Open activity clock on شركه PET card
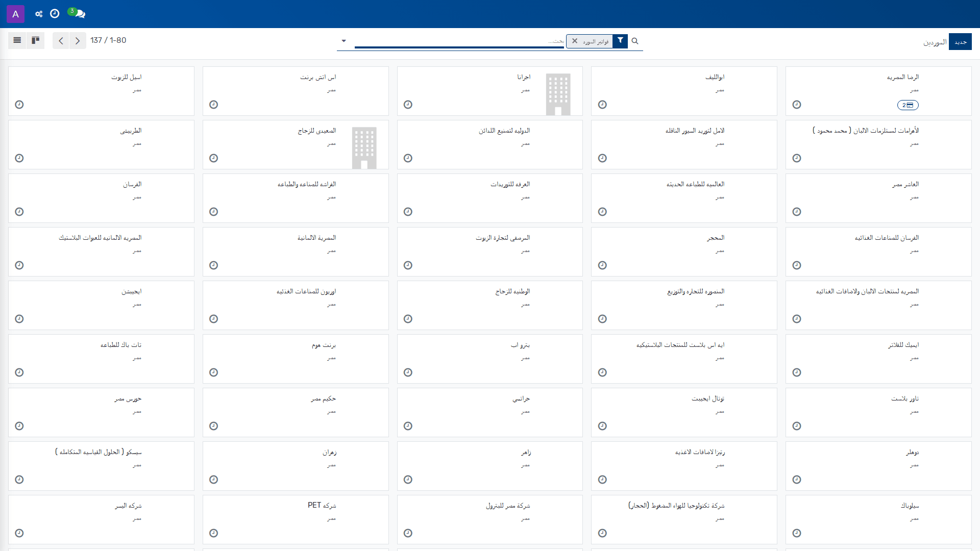The height and width of the screenshot is (551, 980). 213,533
